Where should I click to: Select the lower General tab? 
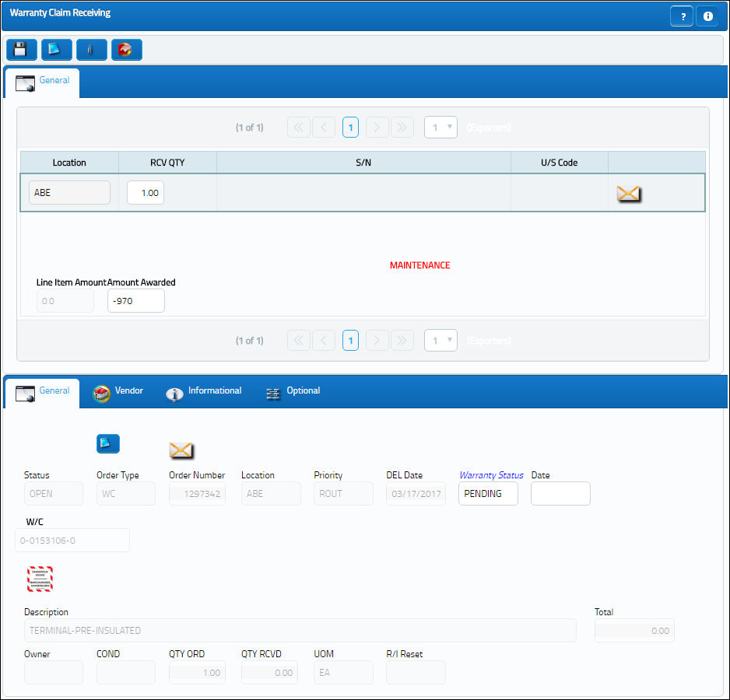click(x=42, y=393)
